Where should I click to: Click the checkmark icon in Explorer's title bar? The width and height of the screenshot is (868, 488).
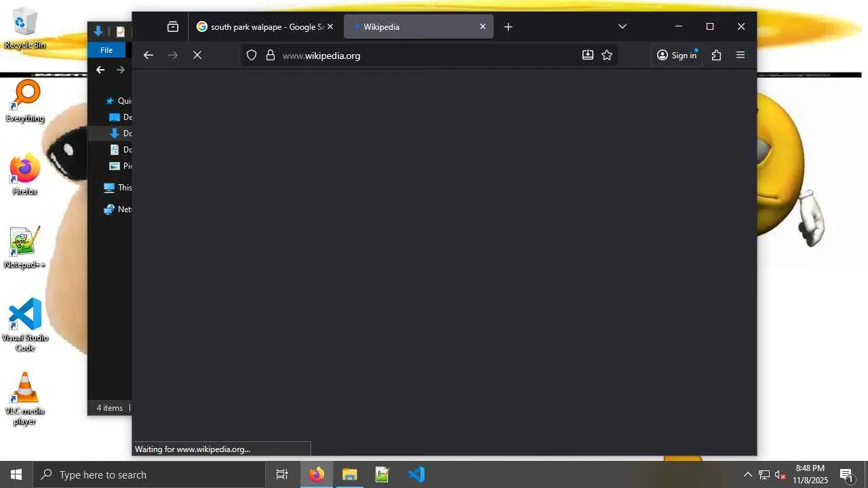[x=121, y=32]
